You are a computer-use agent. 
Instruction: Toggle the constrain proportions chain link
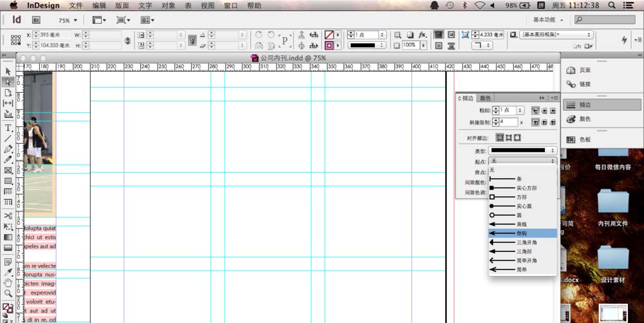click(127, 40)
